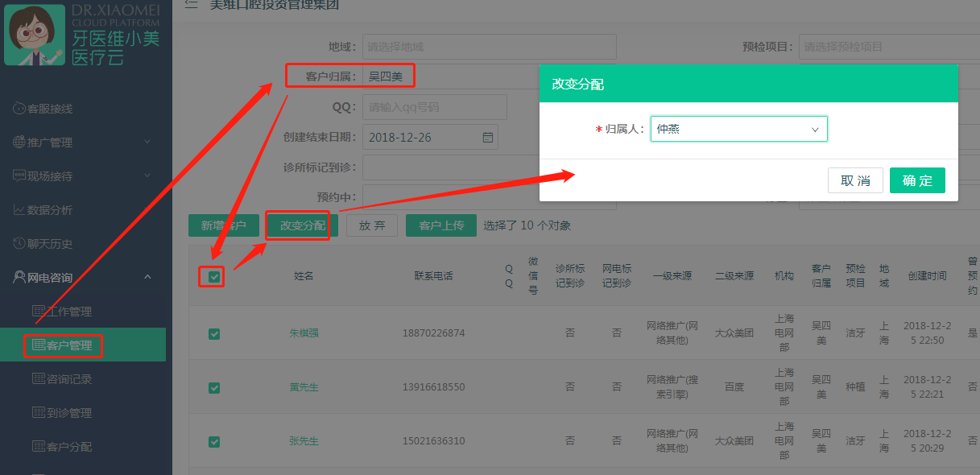Uncheck the checkbox for 朱棋强 row
980x475 pixels.
[x=214, y=333]
